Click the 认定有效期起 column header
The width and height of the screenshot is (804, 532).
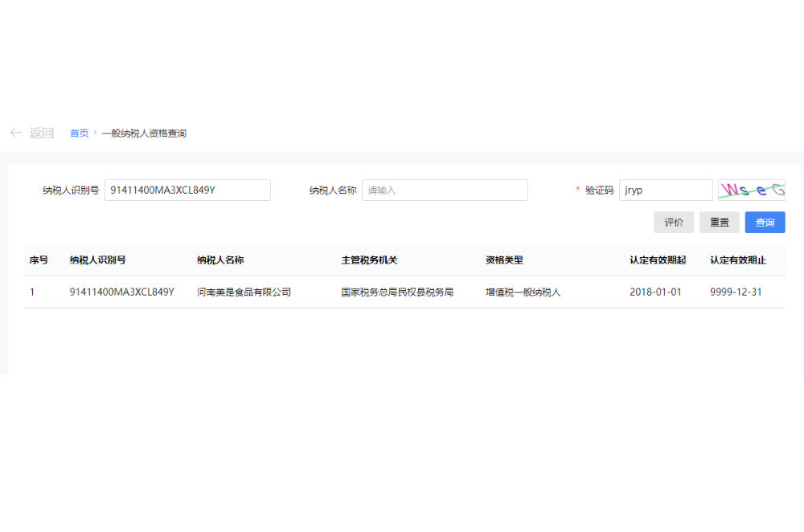coord(658,260)
